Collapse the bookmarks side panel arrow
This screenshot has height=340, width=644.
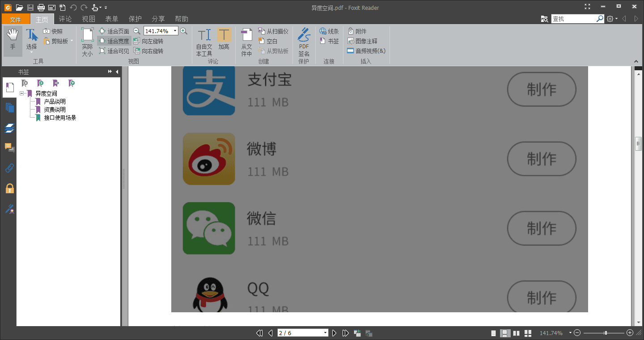coord(117,72)
